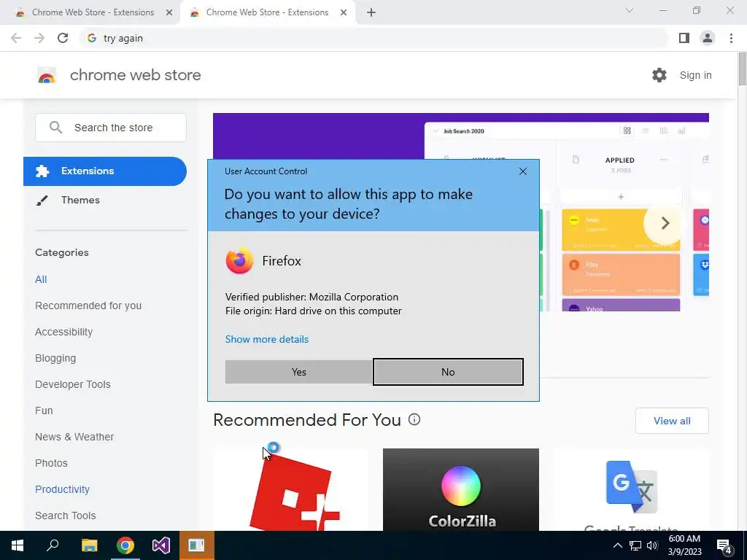Go forward with browser forward arrow
Image resolution: width=747 pixels, height=560 pixels.
(x=39, y=38)
